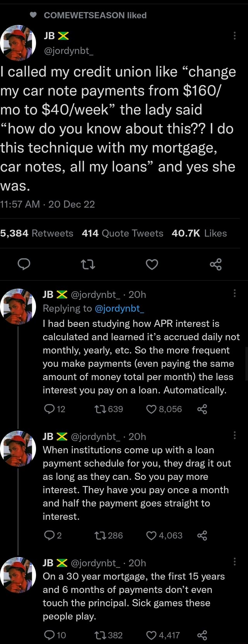
Task: Retweet the main credit union tweet
Action: (x=88, y=264)
